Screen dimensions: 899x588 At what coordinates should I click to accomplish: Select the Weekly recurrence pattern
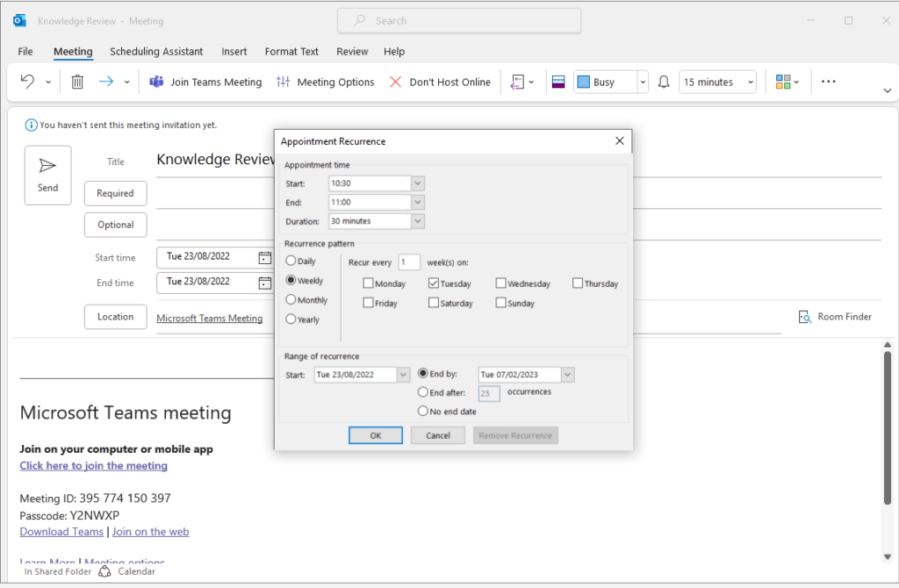pyautogui.click(x=291, y=280)
